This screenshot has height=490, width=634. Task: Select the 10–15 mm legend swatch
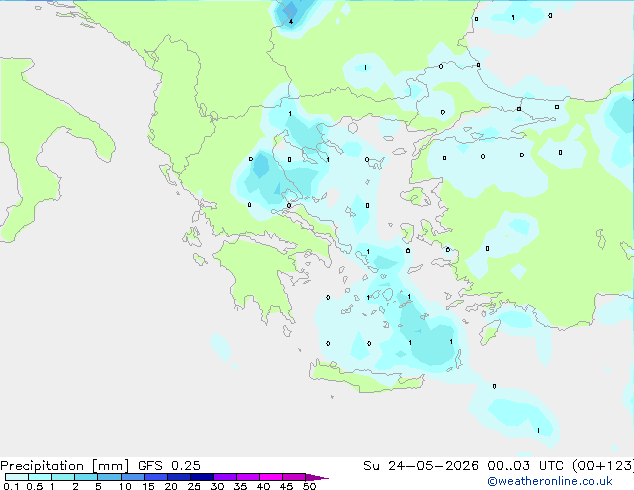point(132,477)
